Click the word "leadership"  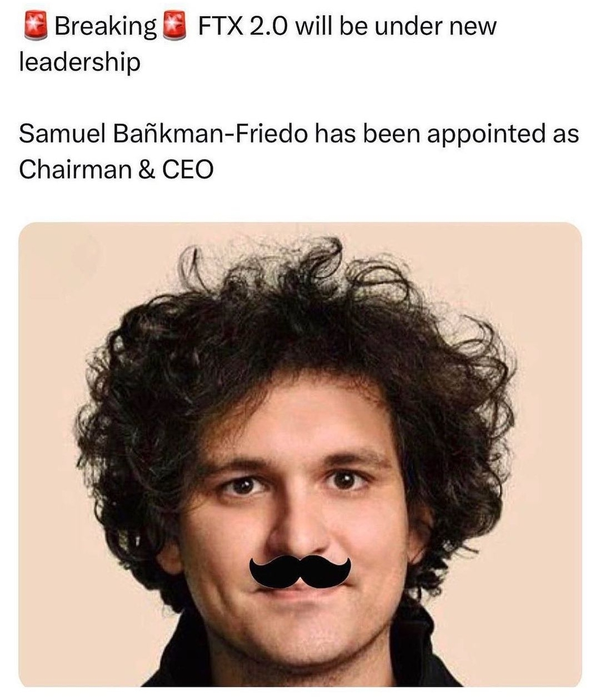point(79,62)
